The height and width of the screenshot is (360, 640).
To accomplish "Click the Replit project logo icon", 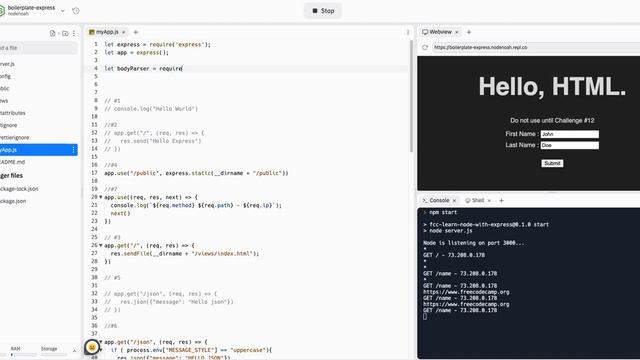I will (x=2, y=11).
